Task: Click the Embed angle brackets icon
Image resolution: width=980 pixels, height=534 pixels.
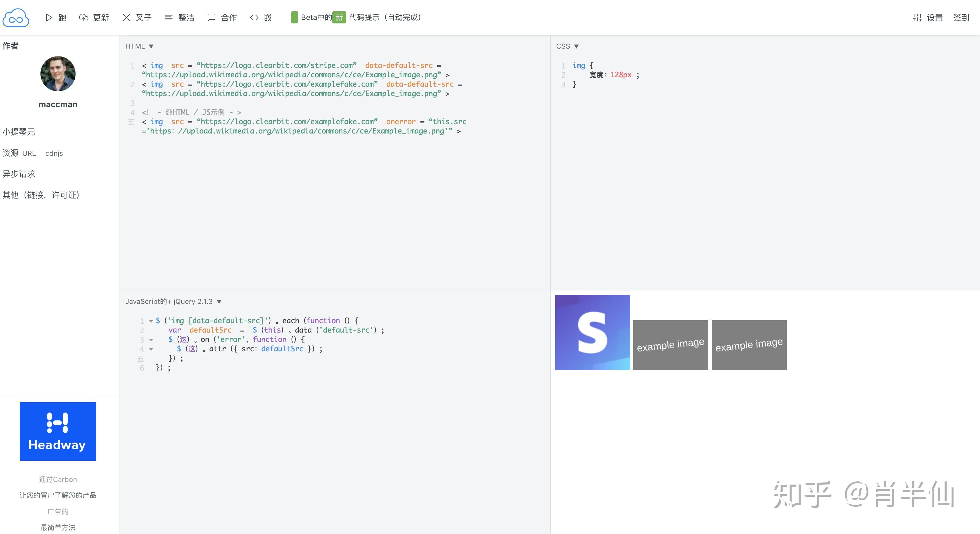Action: pos(254,18)
